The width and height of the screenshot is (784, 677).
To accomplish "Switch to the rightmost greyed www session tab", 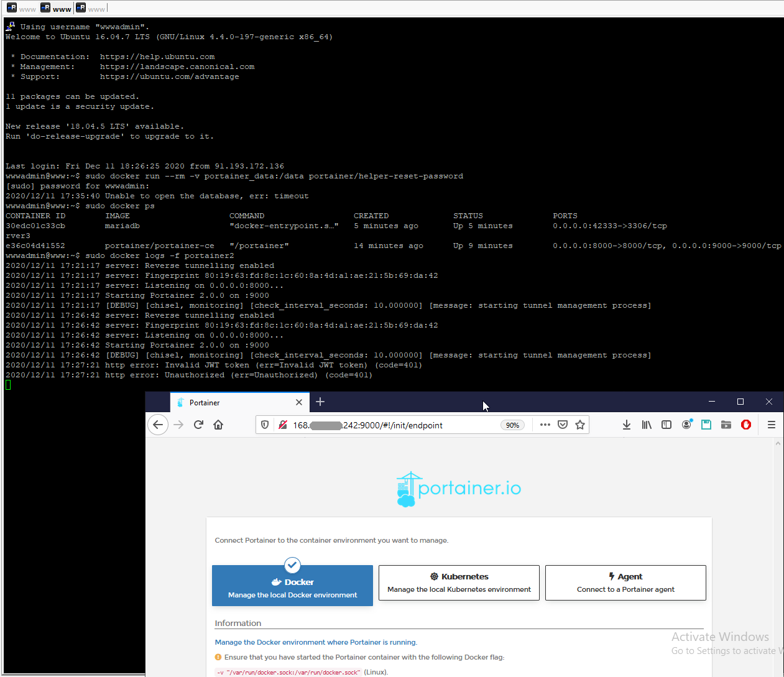I will click(x=91, y=8).
